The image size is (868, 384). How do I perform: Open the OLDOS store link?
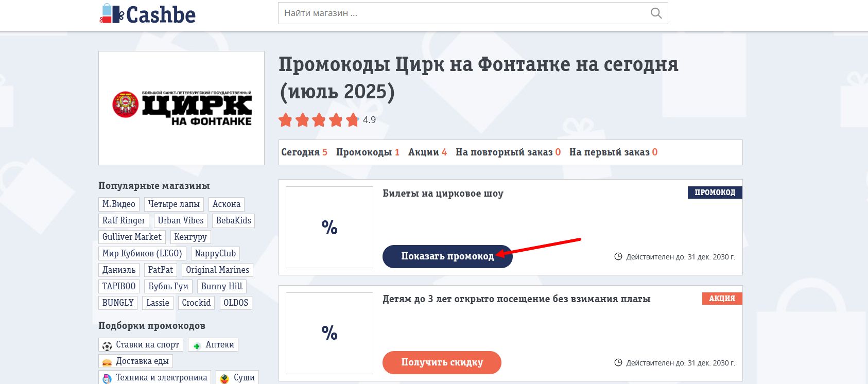pyautogui.click(x=236, y=303)
